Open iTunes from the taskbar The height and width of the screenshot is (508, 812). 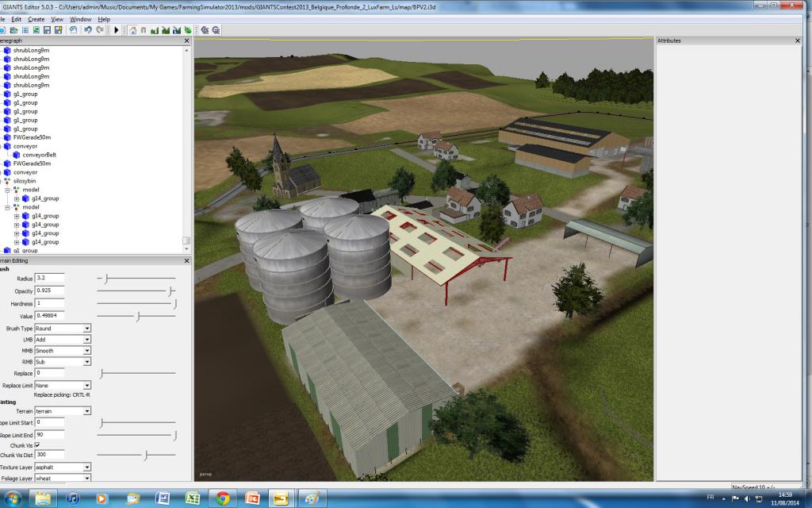pyautogui.click(x=73, y=498)
